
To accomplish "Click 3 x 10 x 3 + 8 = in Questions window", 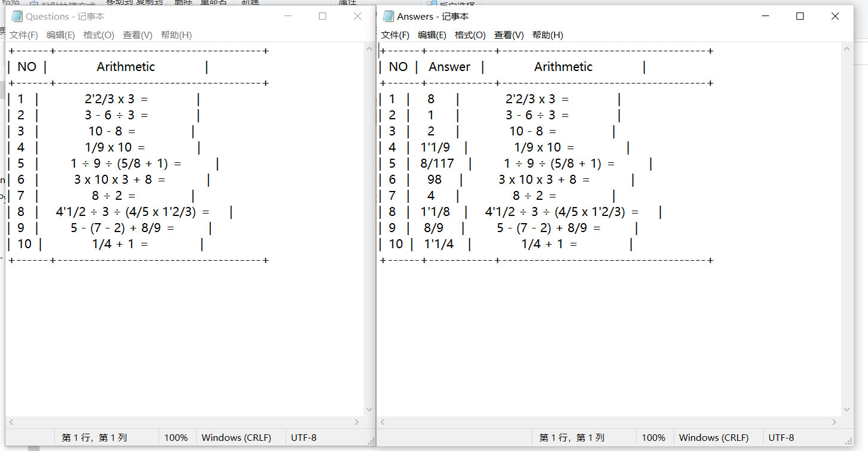I will 120,180.
